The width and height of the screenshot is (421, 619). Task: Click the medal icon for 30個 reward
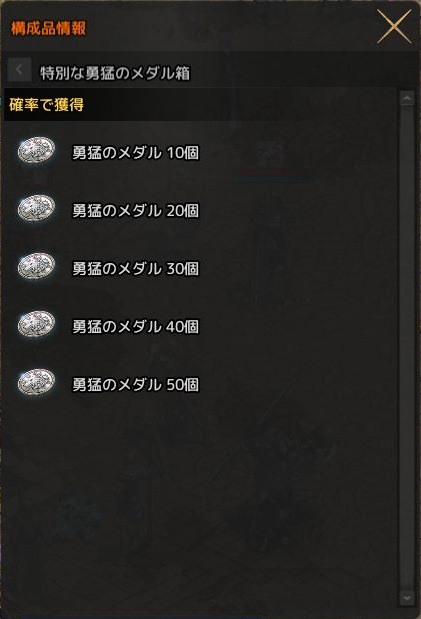click(x=36, y=266)
